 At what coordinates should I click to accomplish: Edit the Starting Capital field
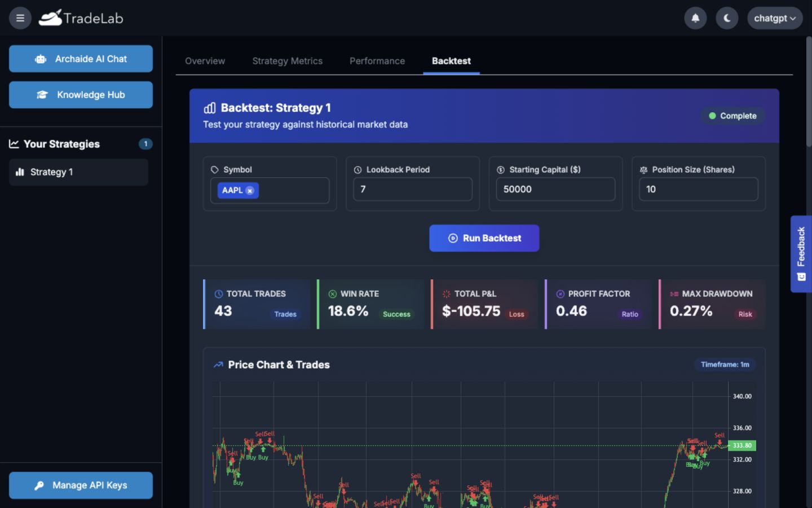(555, 189)
